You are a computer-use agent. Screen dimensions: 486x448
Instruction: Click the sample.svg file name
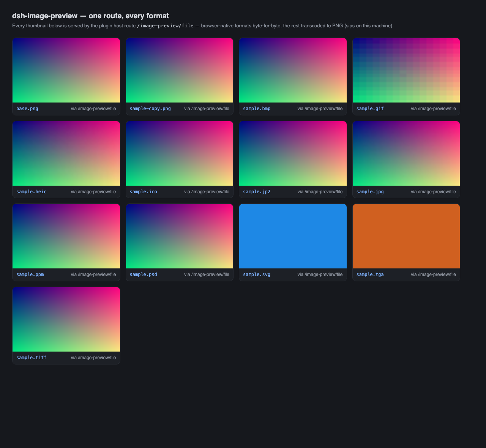pos(257,274)
